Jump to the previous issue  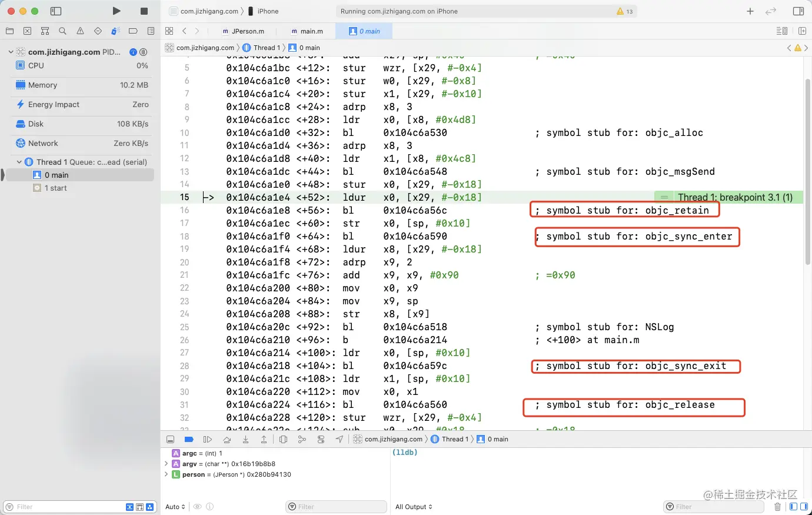(789, 48)
